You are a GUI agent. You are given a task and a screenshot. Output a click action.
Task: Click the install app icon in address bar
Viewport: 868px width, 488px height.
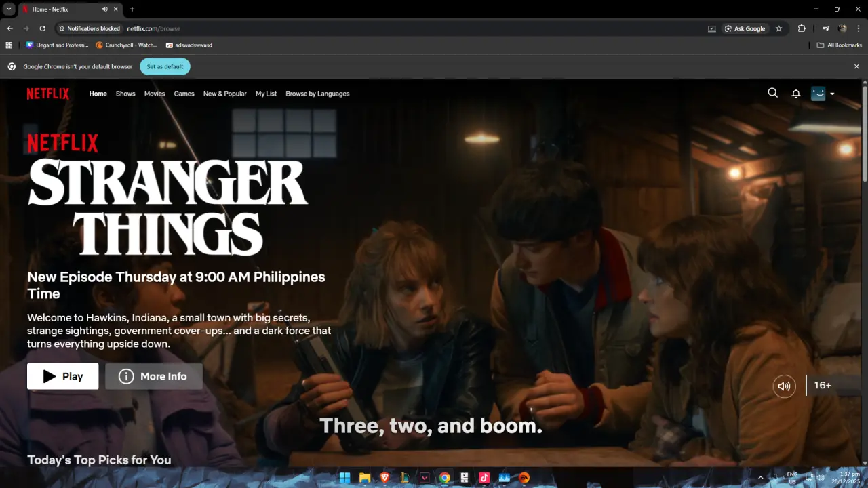[711, 28]
